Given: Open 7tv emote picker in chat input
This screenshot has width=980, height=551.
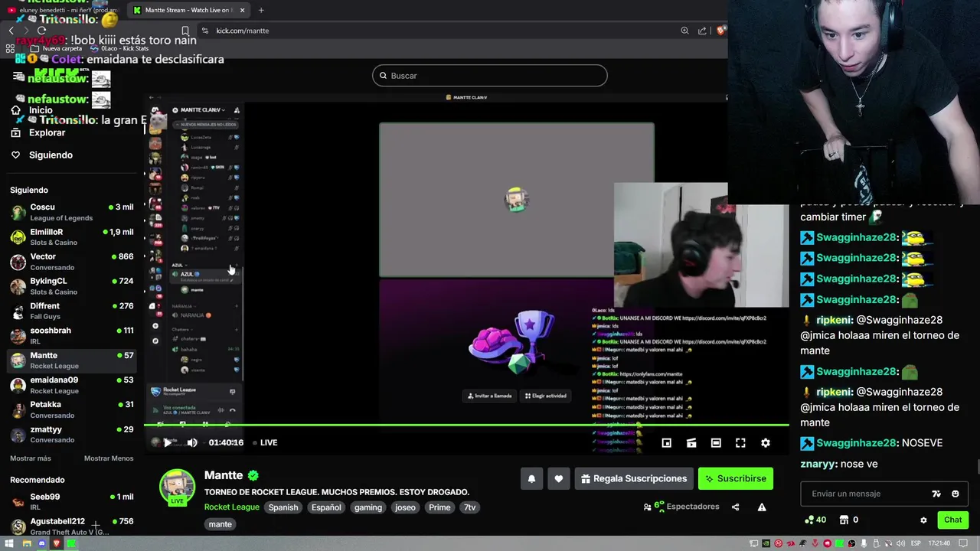Looking at the screenshot, I should [936, 494].
